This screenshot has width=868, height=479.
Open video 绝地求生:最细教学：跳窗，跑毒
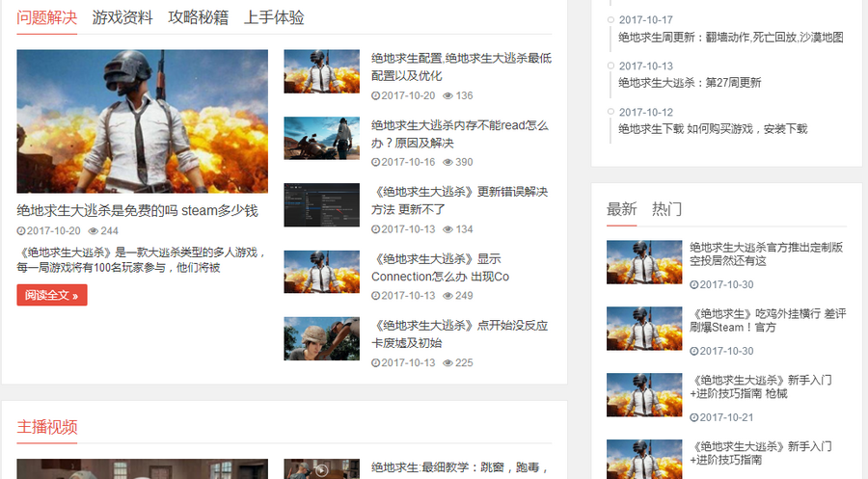click(459, 467)
